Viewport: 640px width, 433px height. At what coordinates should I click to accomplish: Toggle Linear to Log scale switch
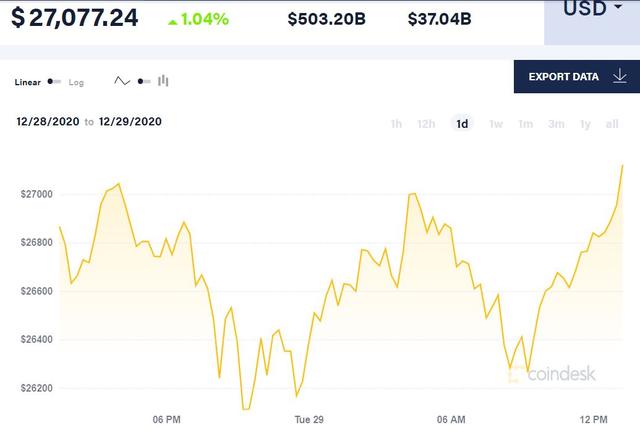[55, 82]
